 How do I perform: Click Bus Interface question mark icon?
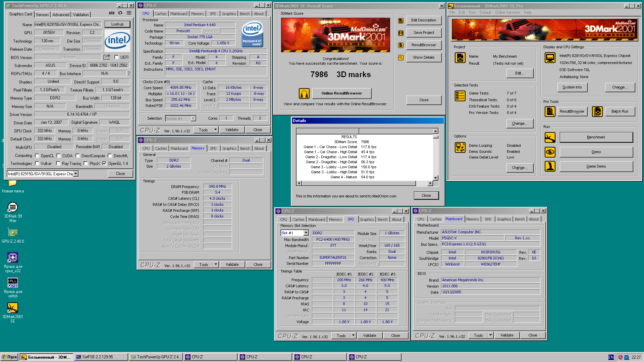coord(128,73)
